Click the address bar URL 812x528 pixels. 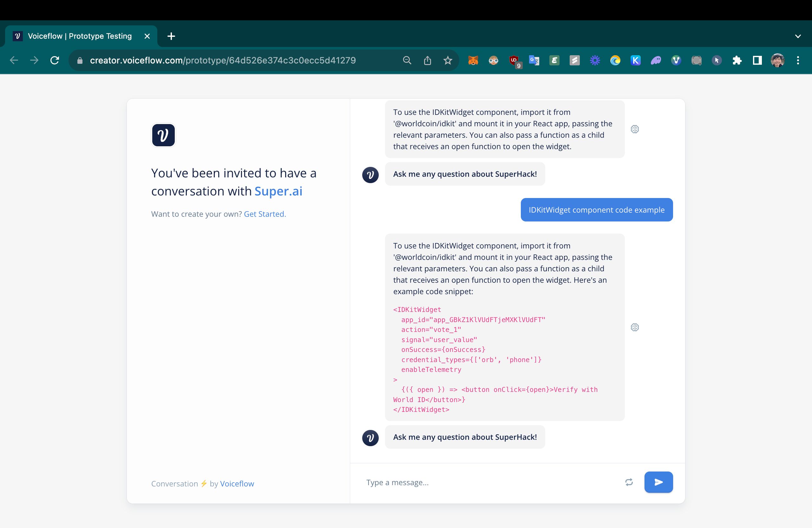pos(222,60)
